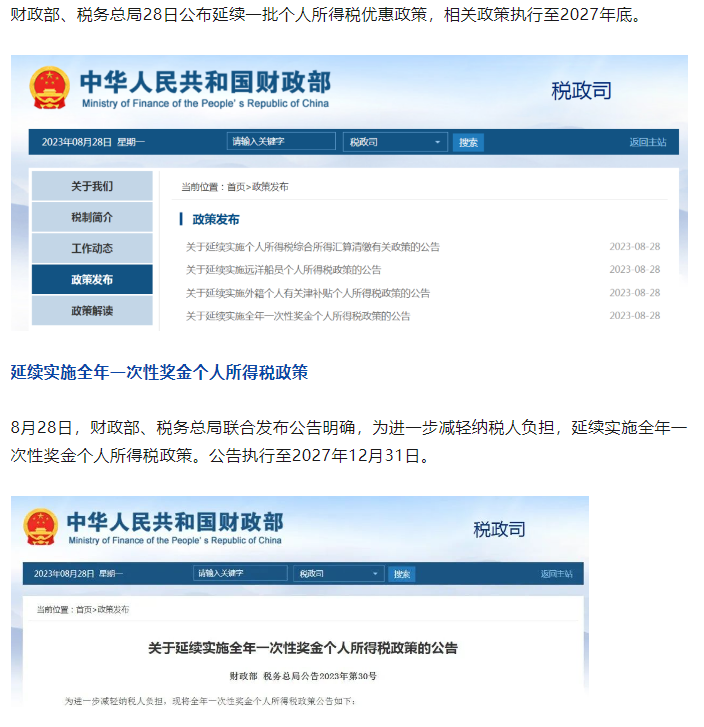This screenshot has width=704, height=727.
Task: Select the 政策发布 sidebar menu item
Action: pyautogui.click(x=92, y=280)
